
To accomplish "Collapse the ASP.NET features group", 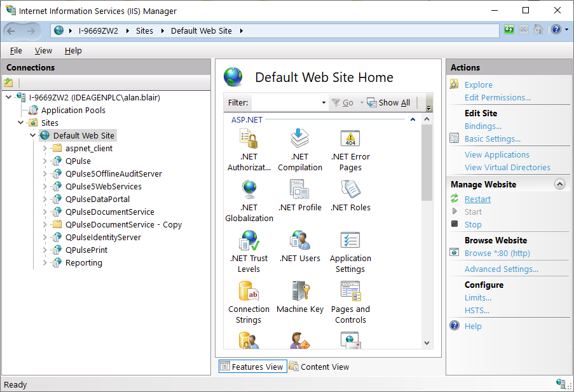I will [413, 119].
